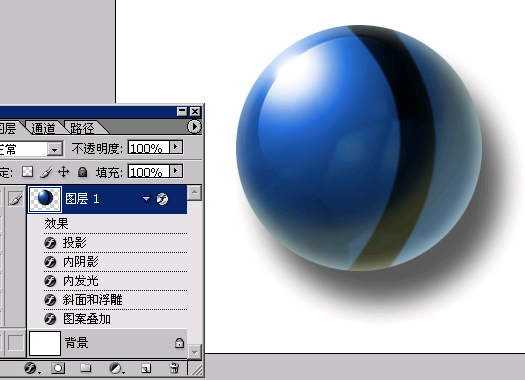The image size is (525, 380).
Task: Toggle the 斜面和浮雕 bevel effect
Action: (x=50, y=300)
